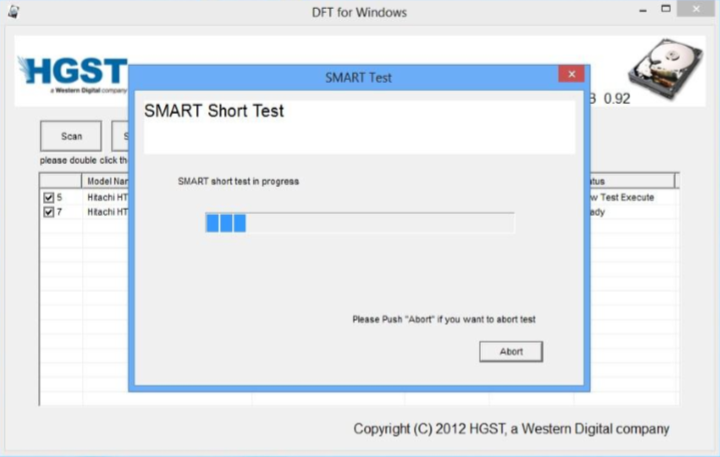Close the SMART Test dialog
The height and width of the screenshot is (457, 720).
click(x=571, y=74)
